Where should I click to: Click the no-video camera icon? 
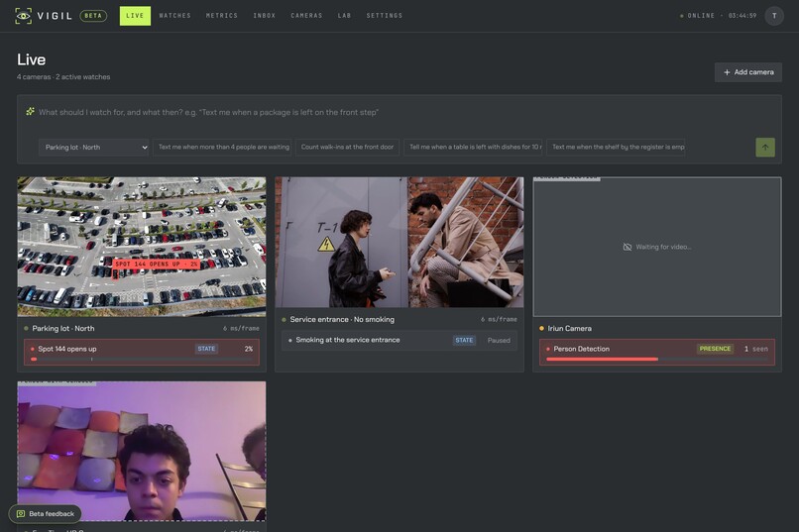(628, 247)
